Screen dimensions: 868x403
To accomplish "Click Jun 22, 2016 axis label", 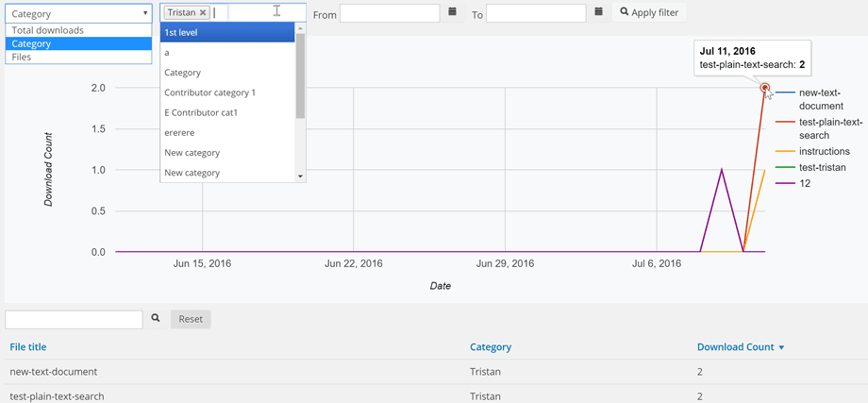I will tap(354, 264).
